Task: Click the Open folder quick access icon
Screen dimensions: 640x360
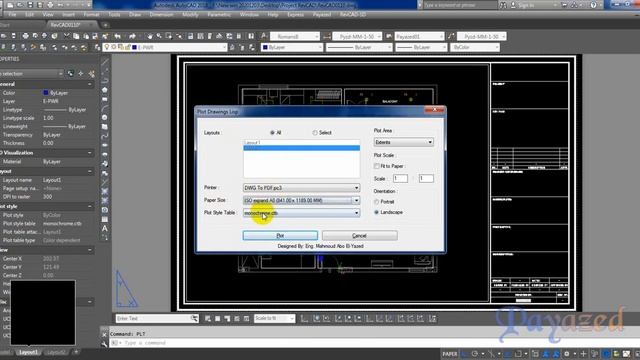Action: click(20, 5)
